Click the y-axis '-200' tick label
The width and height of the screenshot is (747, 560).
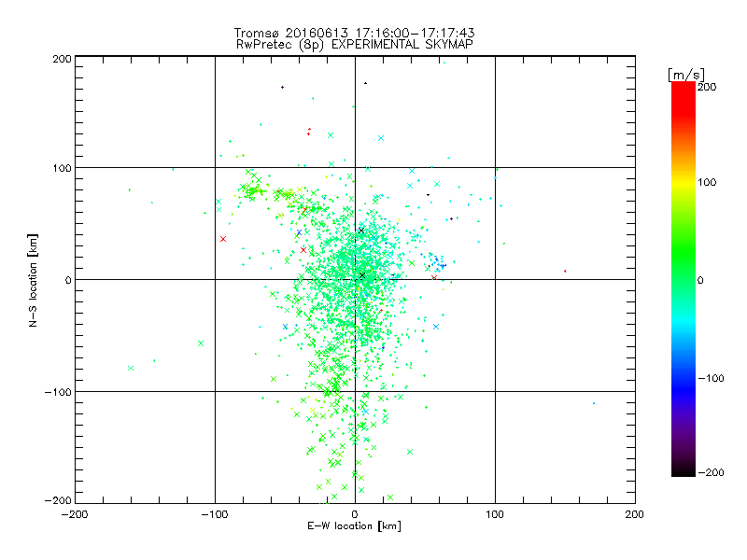(x=58, y=500)
